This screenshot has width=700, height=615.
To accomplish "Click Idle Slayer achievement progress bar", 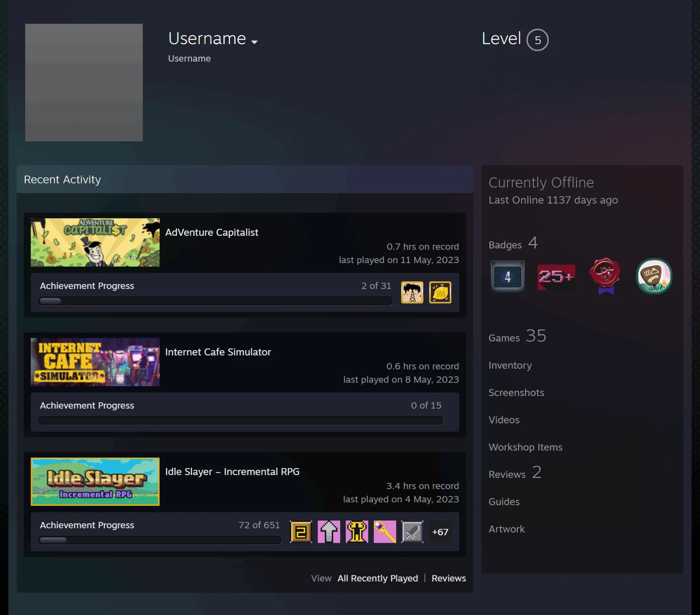I will pyautogui.click(x=160, y=540).
